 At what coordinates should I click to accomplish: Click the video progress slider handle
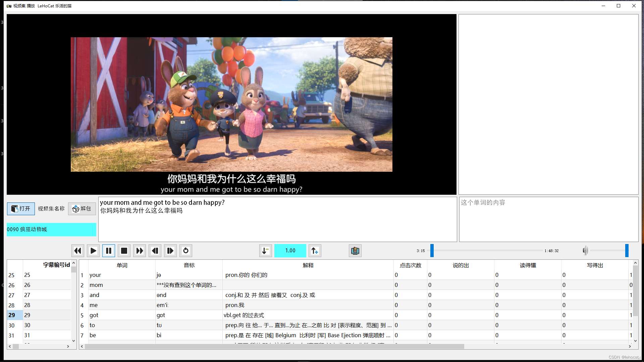point(432,251)
